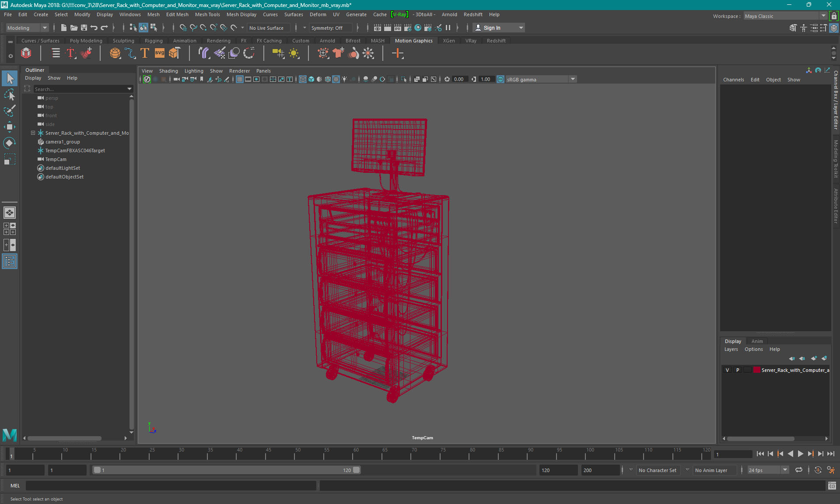Screen dimensions: 840x504
Task: Toggle the loop playback button
Action: click(x=799, y=470)
